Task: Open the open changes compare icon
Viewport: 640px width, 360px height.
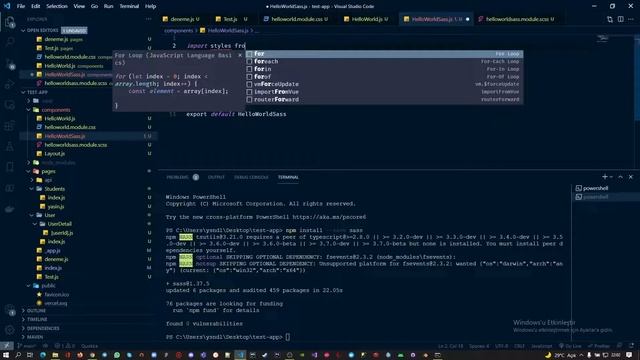Action: [610, 19]
